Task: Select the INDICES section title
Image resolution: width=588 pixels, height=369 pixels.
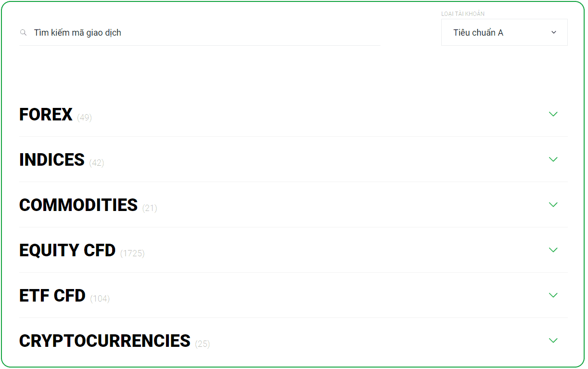Action: pyautogui.click(x=52, y=160)
